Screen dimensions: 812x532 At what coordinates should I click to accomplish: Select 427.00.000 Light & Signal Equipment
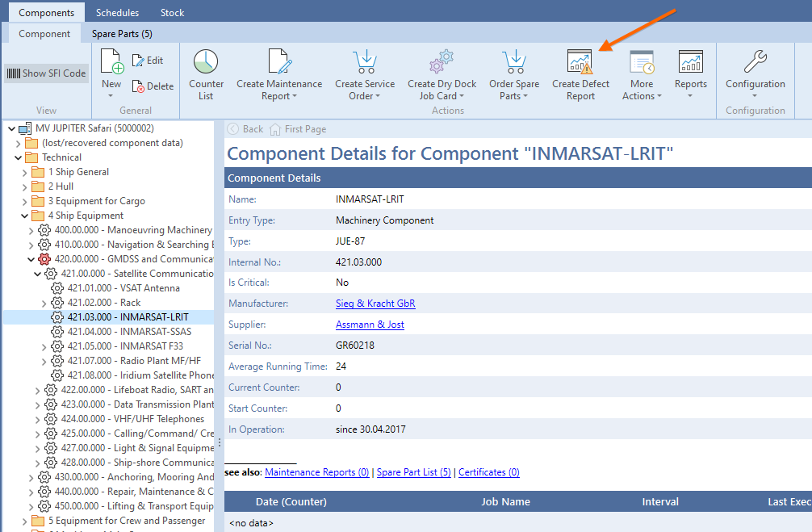coord(137,447)
